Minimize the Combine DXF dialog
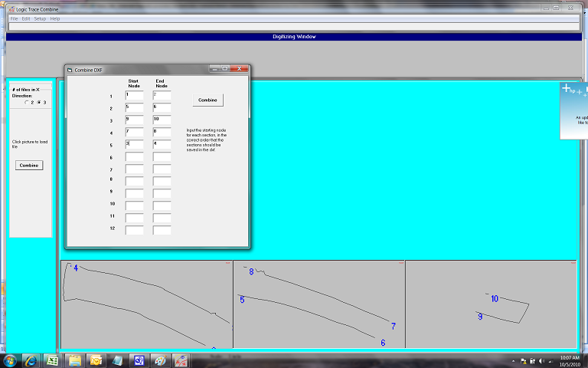 click(x=214, y=68)
